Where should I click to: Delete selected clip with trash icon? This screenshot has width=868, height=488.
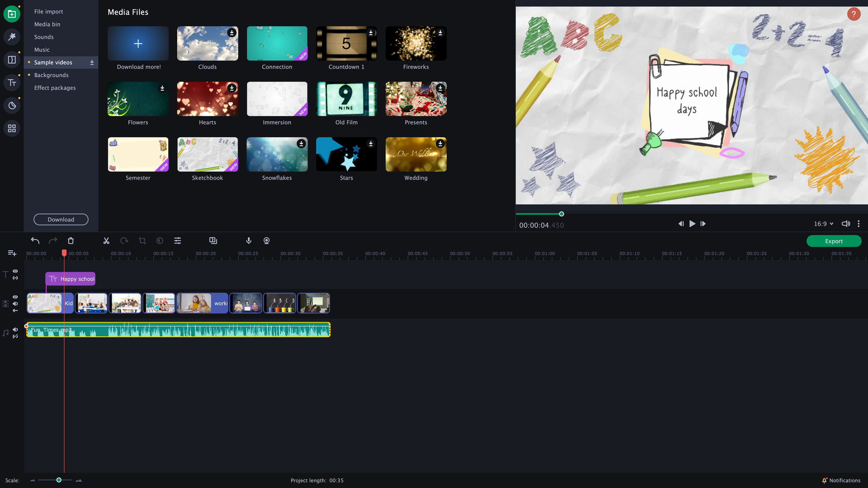[x=71, y=241]
